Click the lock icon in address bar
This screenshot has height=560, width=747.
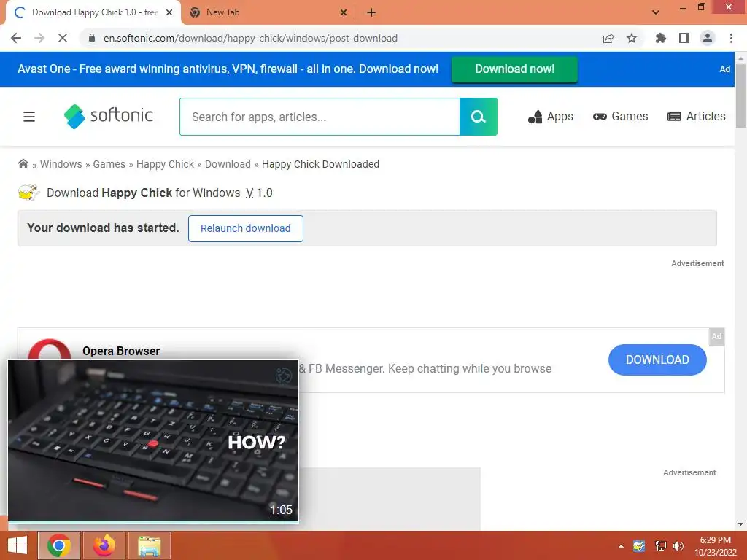click(x=92, y=38)
